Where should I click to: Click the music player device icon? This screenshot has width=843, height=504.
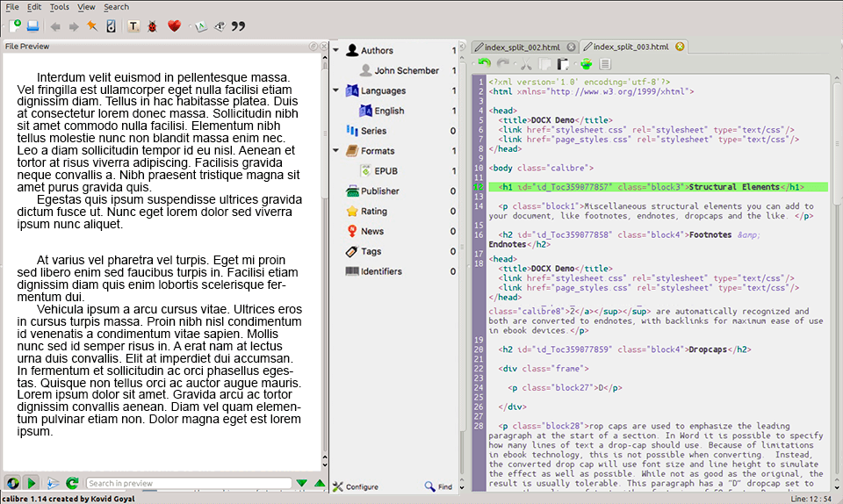(x=111, y=25)
